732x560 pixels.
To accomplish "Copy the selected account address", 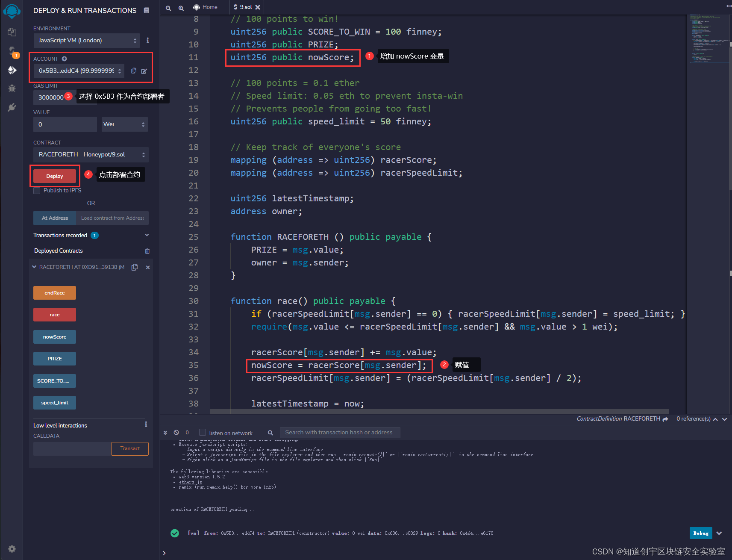I will pos(134,71).
